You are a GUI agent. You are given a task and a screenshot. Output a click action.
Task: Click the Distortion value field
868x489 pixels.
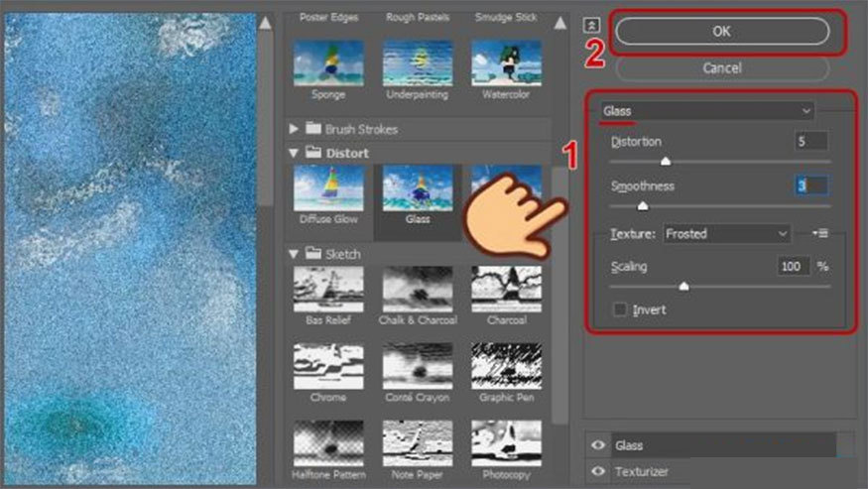(811, 141)
